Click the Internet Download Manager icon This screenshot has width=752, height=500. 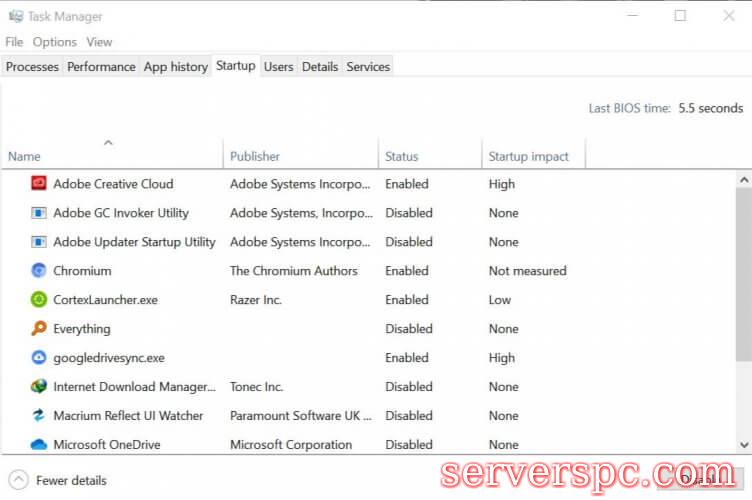pos(39,387)
